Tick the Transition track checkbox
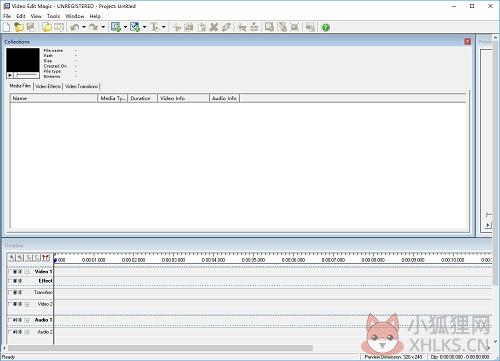Image resolution: width=500 pixels, height=361 pixels. click(10, 292)
